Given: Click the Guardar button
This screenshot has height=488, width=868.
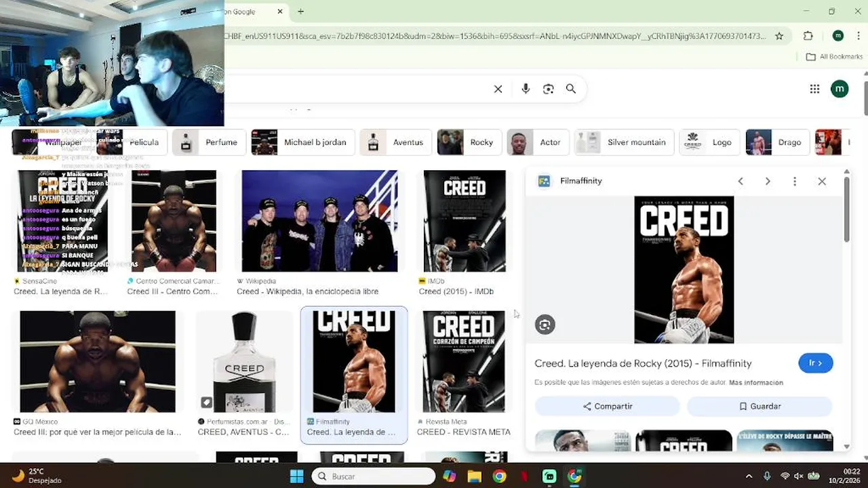Looking at the screenshot, I should (x=759, y=406).
